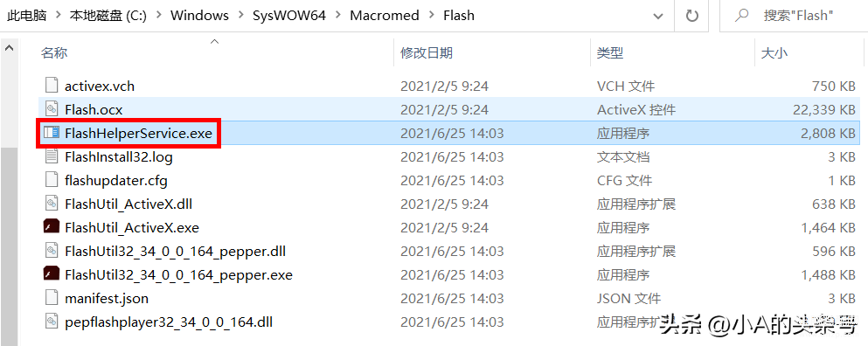
Task: Click the FlashHelperService.exe application icon
Action: [51, 133]
